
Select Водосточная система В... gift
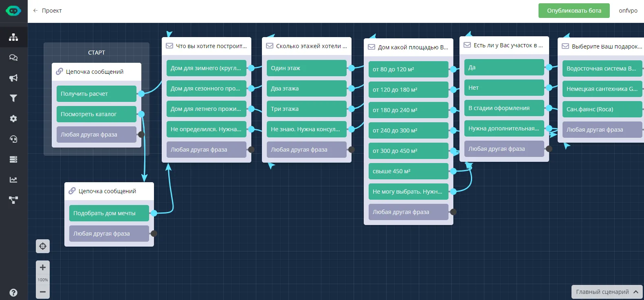(602, 68)
